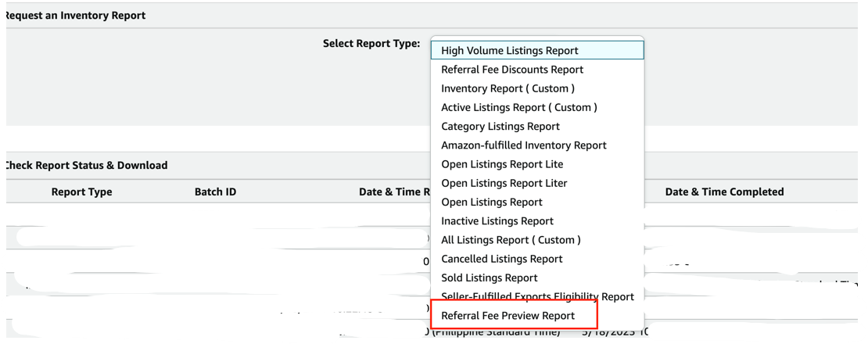Select High Volume Listings Report option
Image resolution: width=868 pixels, height=344 pixels.
click(x=537, y=50)
